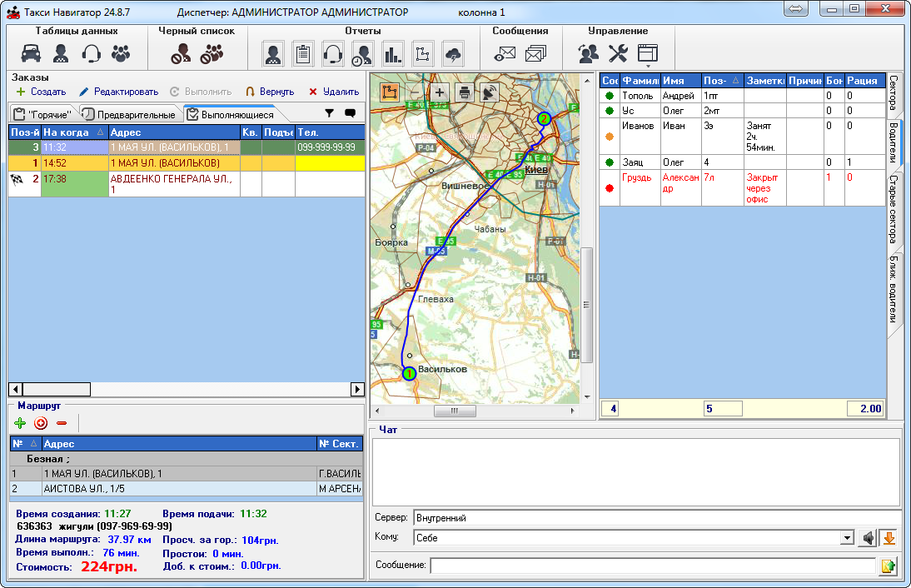Open the bar chart report icon

(392, 54)
